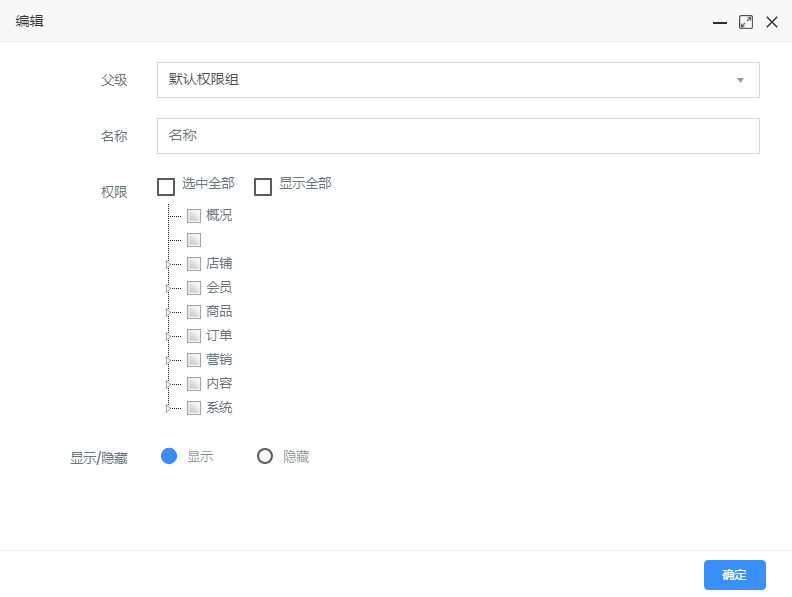The width and height of the screenshot is (792, 597).
Task: Expand the 内容 tree node
Action: point(168,384)
